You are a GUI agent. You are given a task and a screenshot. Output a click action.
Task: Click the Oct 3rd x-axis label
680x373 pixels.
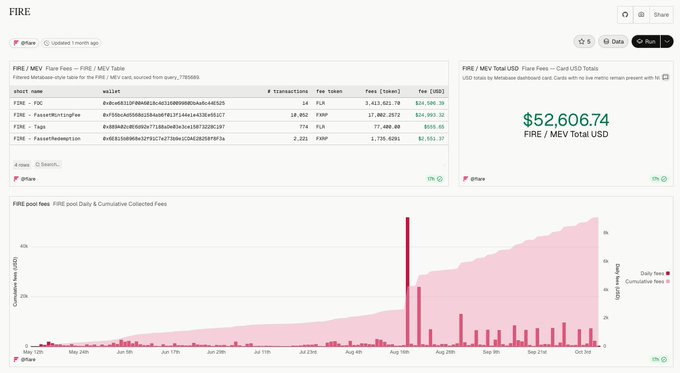[583, 352]
